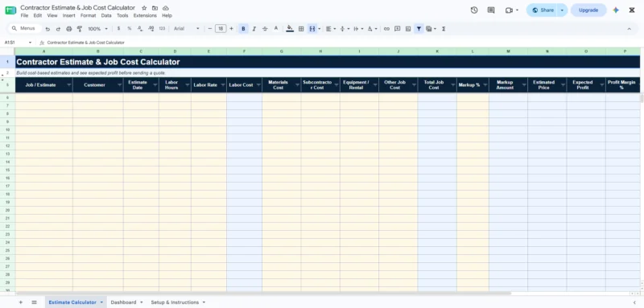
Task: Open the Data menu
Action: pyautogui.click(x=106, y=15)
